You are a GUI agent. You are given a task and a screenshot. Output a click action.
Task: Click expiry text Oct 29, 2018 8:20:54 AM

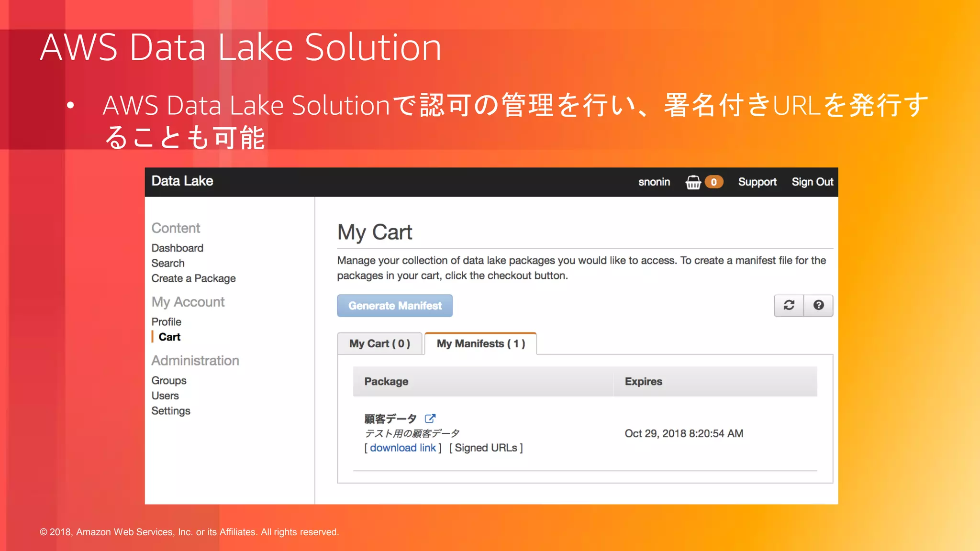[x=684, y=433]
